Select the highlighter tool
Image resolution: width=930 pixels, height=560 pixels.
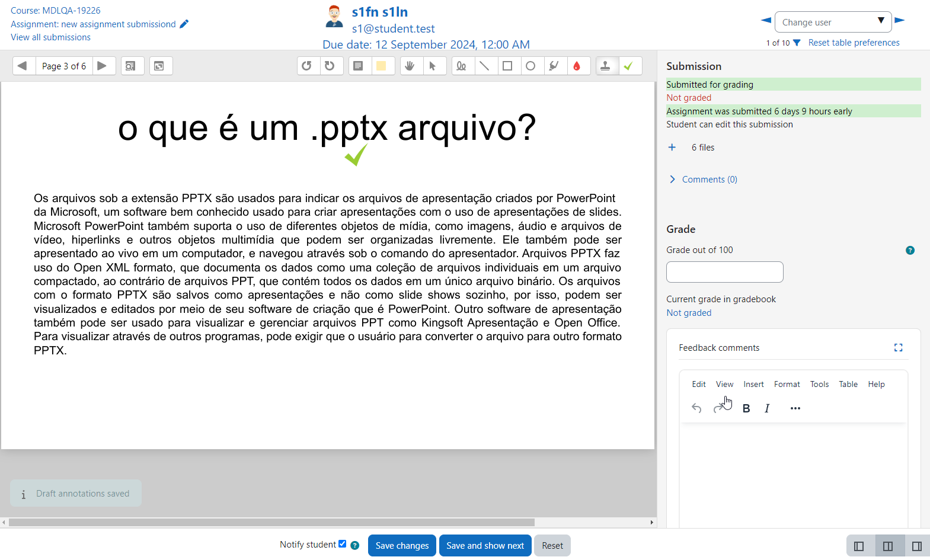554,66
